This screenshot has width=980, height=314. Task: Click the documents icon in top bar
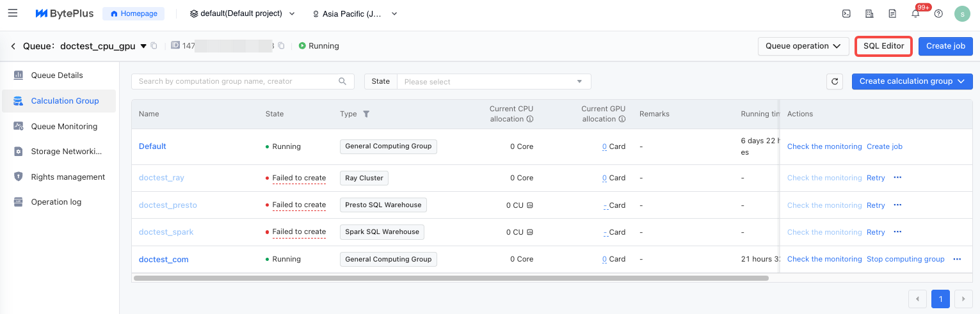tap(892, 13)
